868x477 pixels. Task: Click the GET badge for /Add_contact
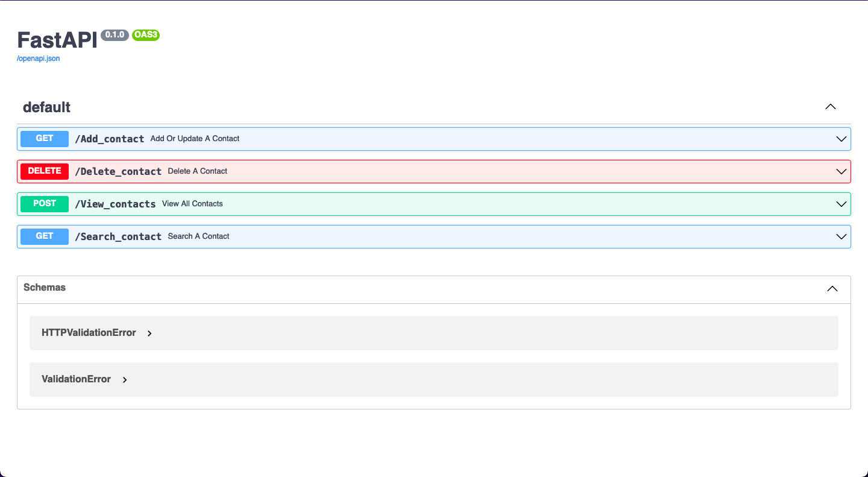(45, 139)
